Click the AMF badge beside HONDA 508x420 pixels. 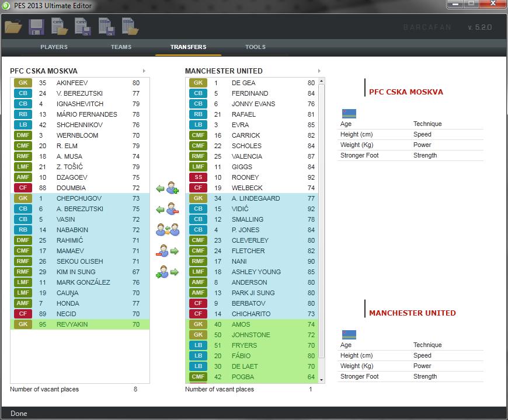tap(23, 303)
